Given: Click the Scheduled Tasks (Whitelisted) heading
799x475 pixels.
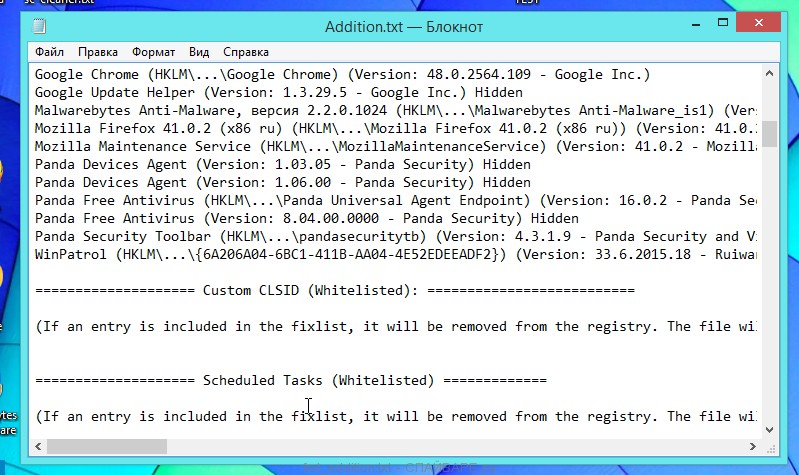Looking at the screenshot, I should (x=290, y=381).
